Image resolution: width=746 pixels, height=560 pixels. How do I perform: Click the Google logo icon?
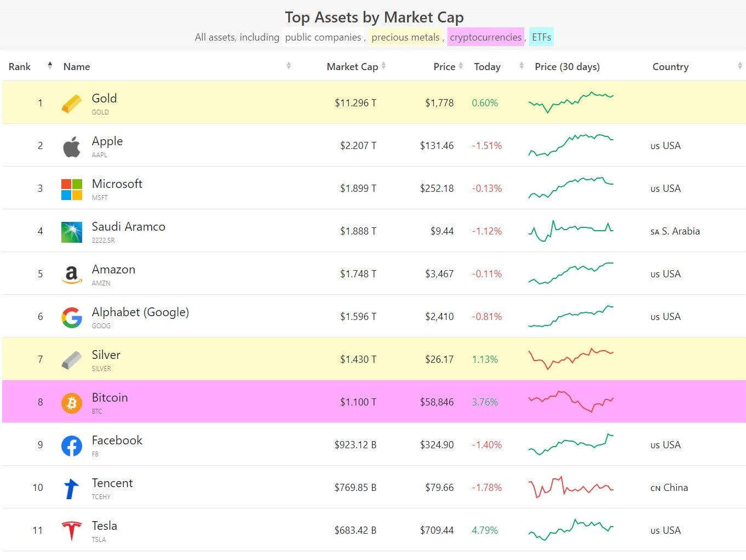(72, 317)
